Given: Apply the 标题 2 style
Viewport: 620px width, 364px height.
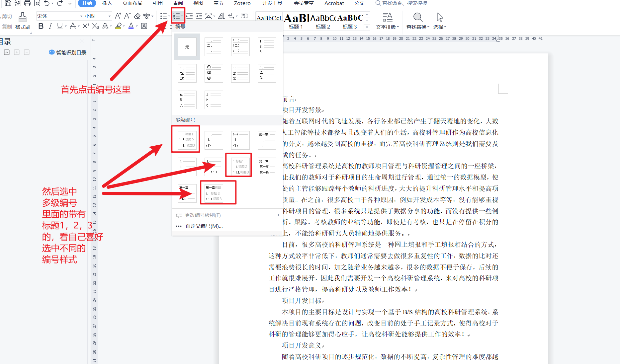Looking at the screenshot, I should tap(323, 21).
